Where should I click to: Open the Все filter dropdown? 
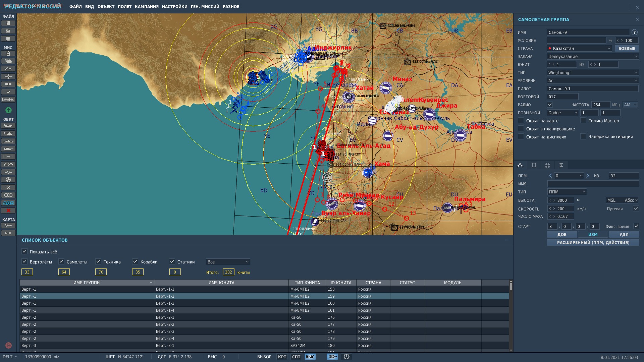(x=228, y=262)
